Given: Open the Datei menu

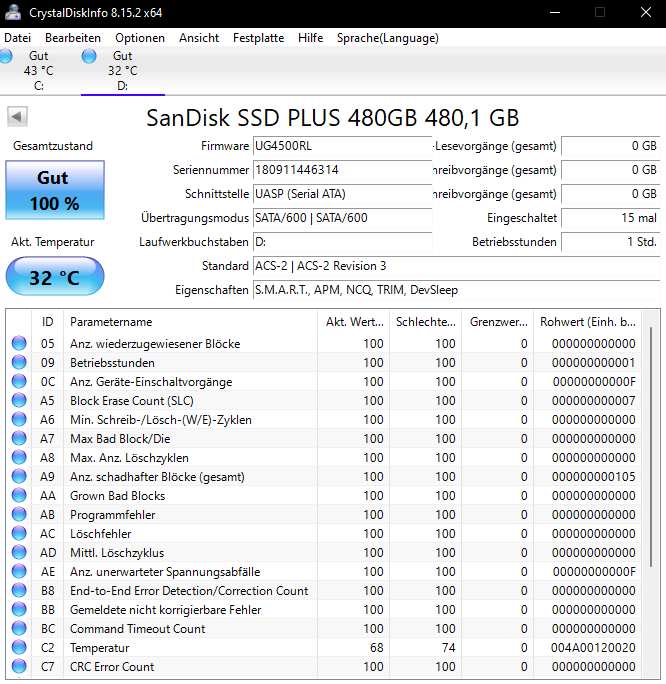Looking at the screenshot, I should (x=17, y=38).
